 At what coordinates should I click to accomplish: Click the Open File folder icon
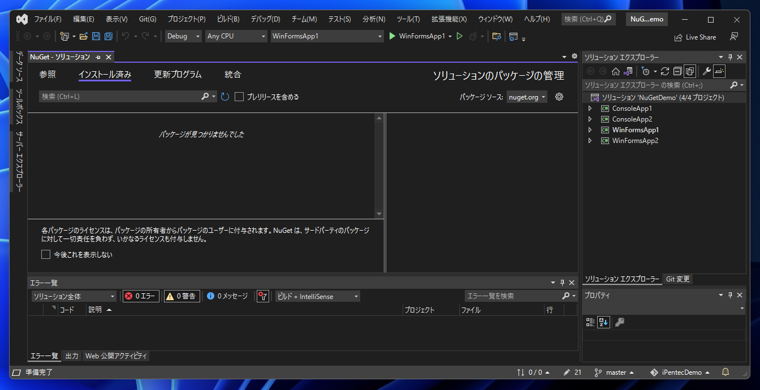(x=83, y=36)
